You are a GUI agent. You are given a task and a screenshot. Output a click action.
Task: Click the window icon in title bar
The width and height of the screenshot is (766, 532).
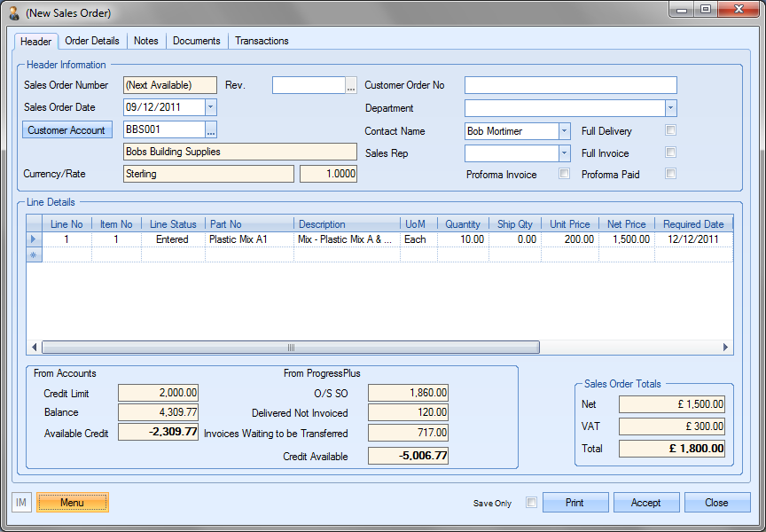(x=13, y=13)
